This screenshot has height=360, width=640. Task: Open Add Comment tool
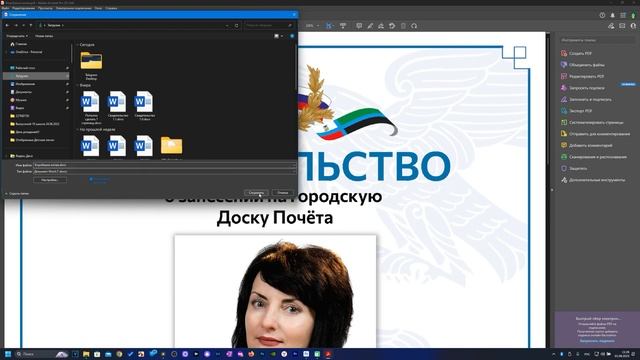click(x=587, y=145)
